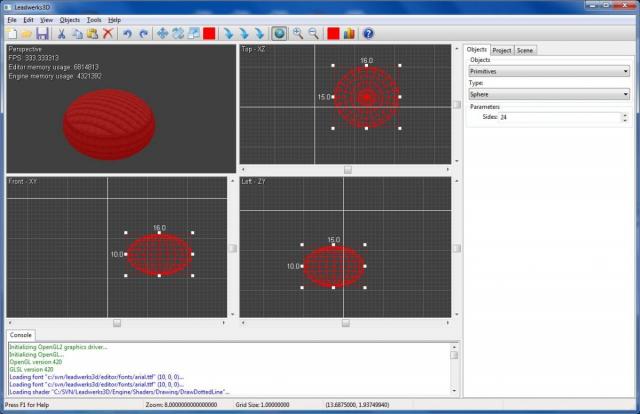640x414 pixels.
Task: Click the Zoom In magnifier icon
Action: [297, 33]
